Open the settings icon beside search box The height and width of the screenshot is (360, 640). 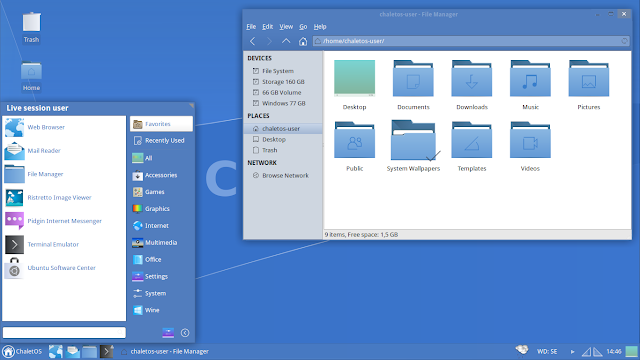point(168,333)
